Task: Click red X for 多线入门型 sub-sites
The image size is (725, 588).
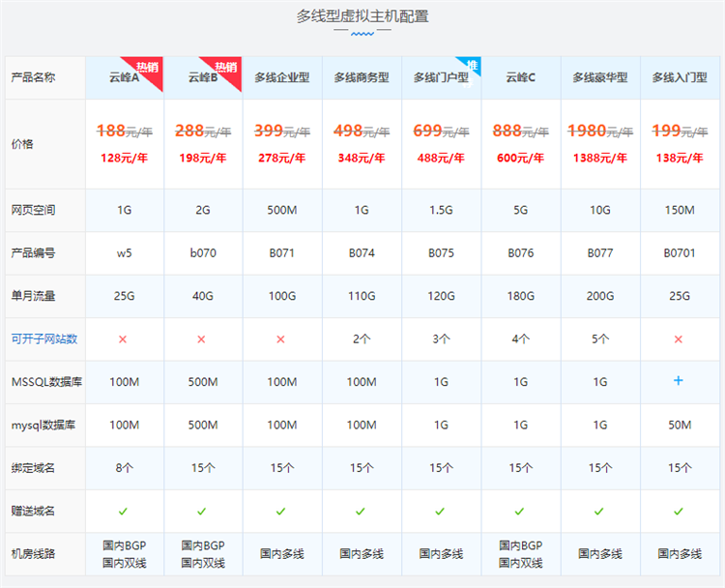Action: 678,339
